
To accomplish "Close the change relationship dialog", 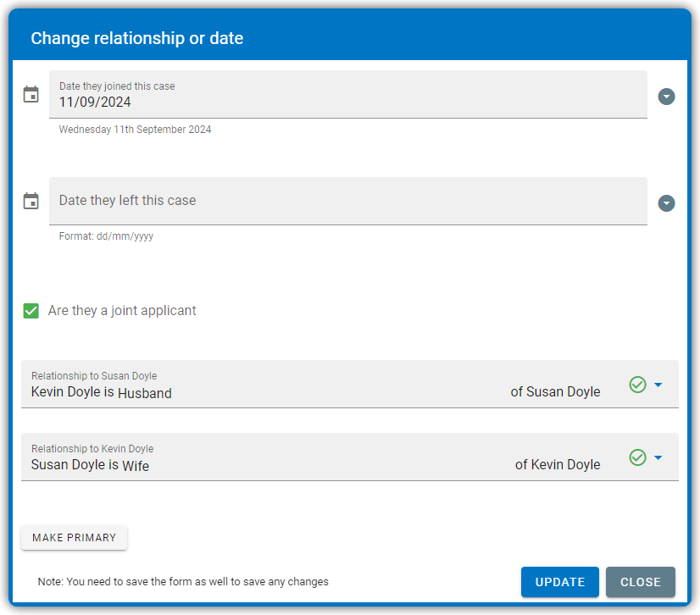I will 640,581.
